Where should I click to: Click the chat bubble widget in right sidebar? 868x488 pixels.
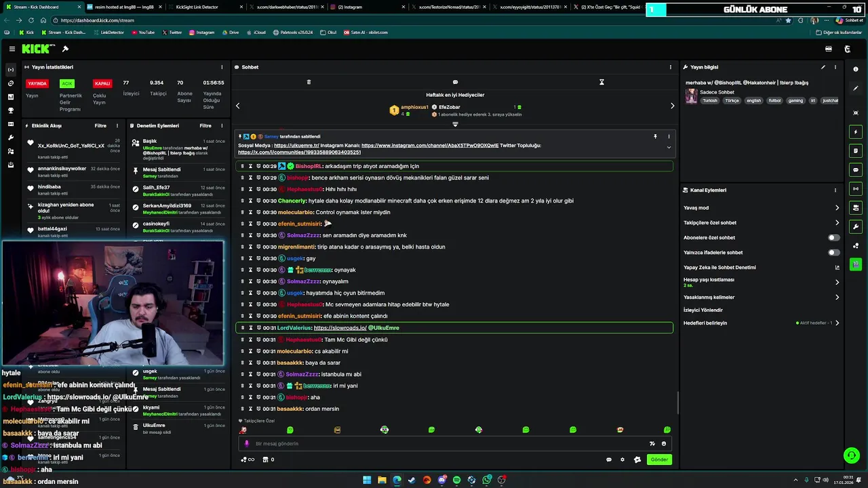pyautogui.click(x=856, y=169)
